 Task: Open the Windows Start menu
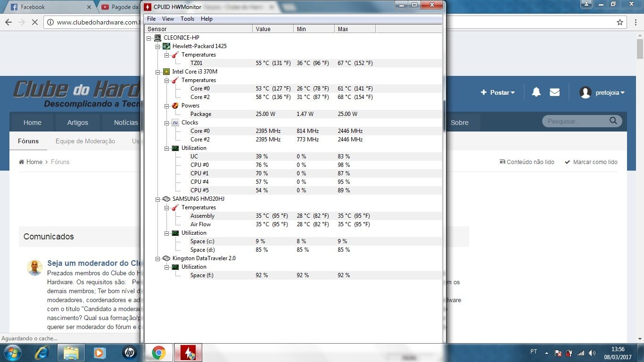point(12,353)
